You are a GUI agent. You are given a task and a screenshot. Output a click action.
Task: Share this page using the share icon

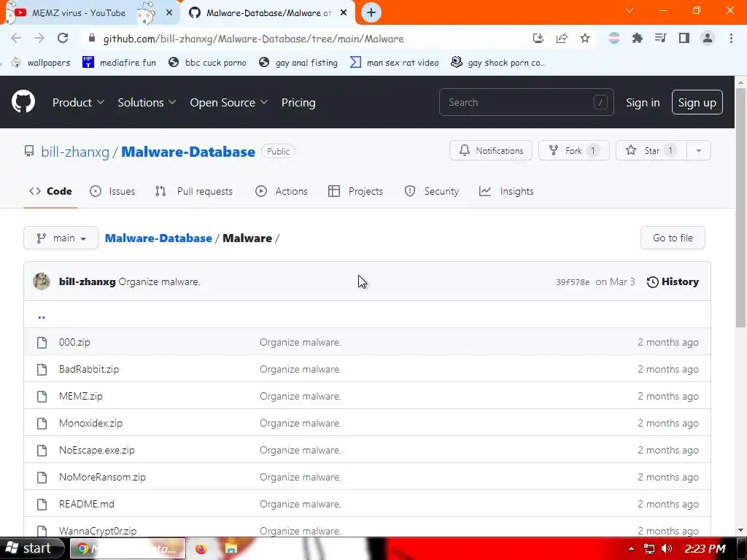(x=562, y=39)
